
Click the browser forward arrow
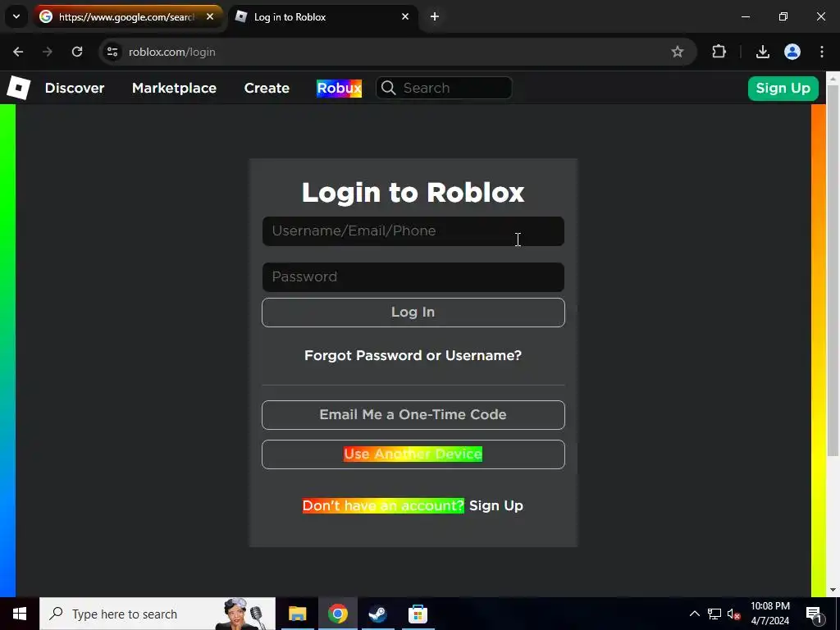click(48, 52)
